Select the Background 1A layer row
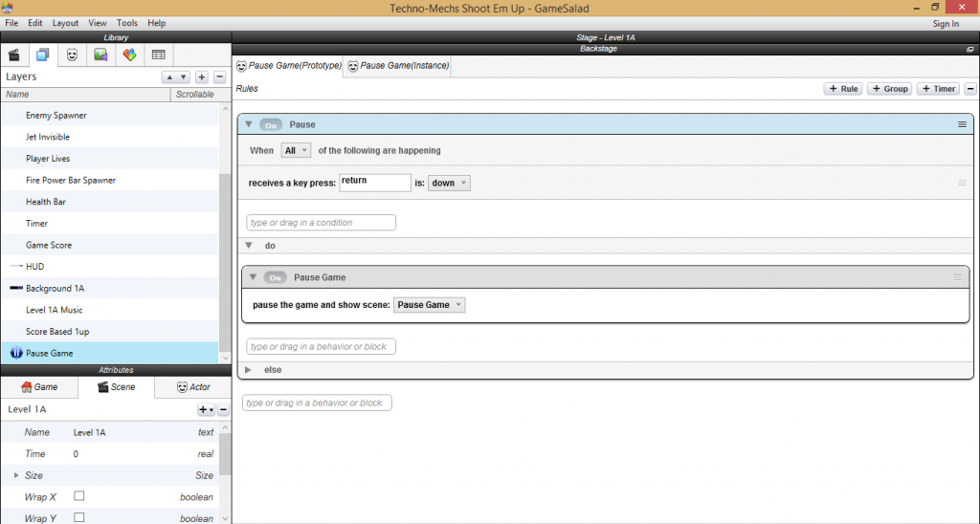Screen dimensions: 980x524 click(110, 289)
